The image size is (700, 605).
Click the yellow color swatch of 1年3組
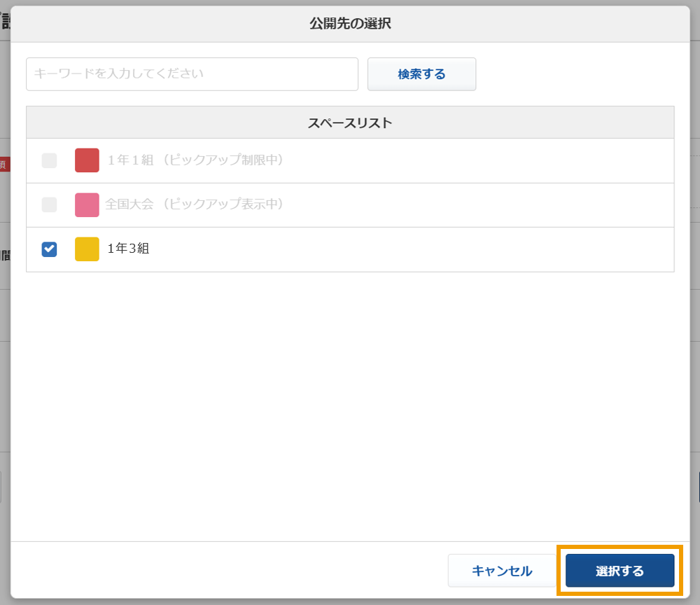(x=87, y=249)
